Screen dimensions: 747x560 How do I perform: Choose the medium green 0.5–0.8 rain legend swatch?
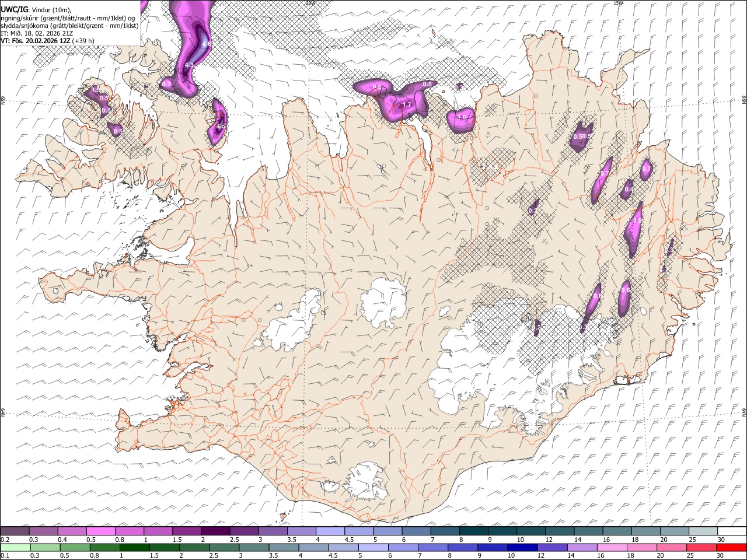tap(75, 547)
